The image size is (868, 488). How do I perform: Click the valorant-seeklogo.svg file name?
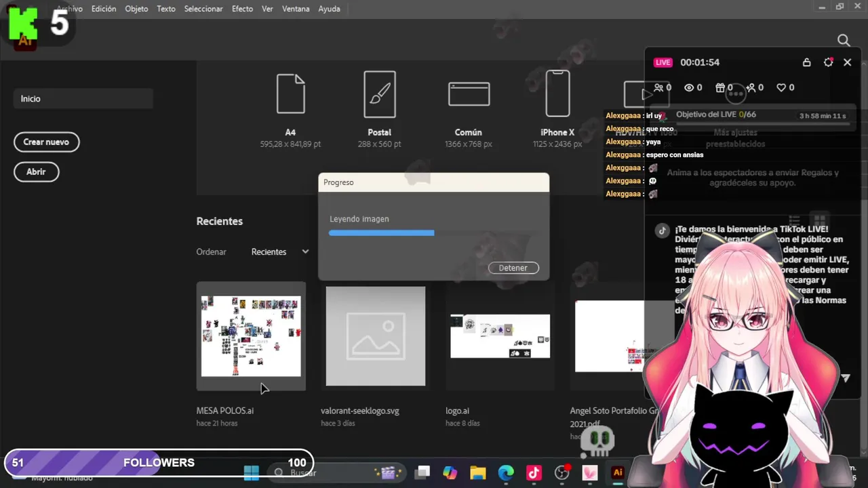click(360, 411)
